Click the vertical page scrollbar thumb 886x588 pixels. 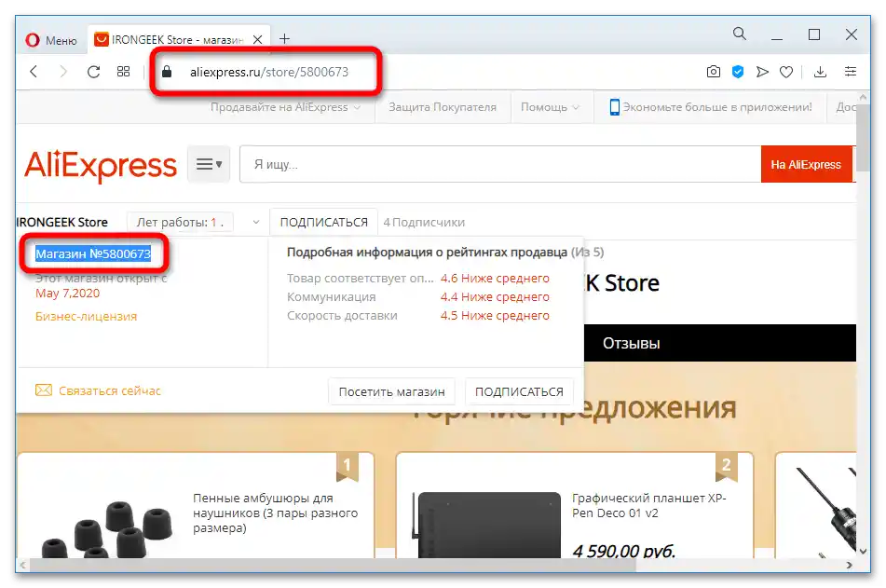coord(863,137)
